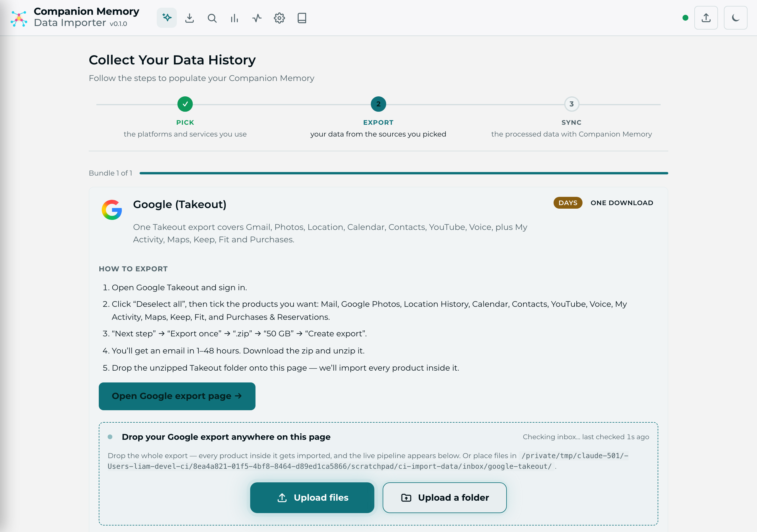
Task: Click the Google (Takeout) heading
Action: [180, 204]
